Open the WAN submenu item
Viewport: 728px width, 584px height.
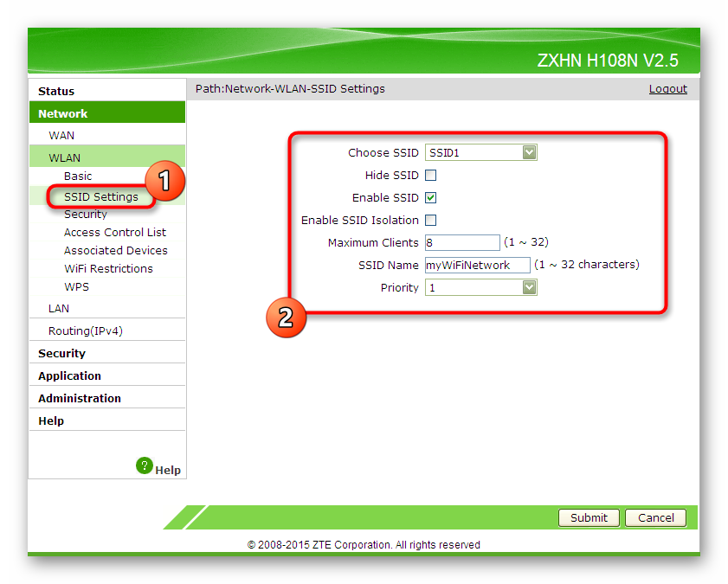(61, 136)
